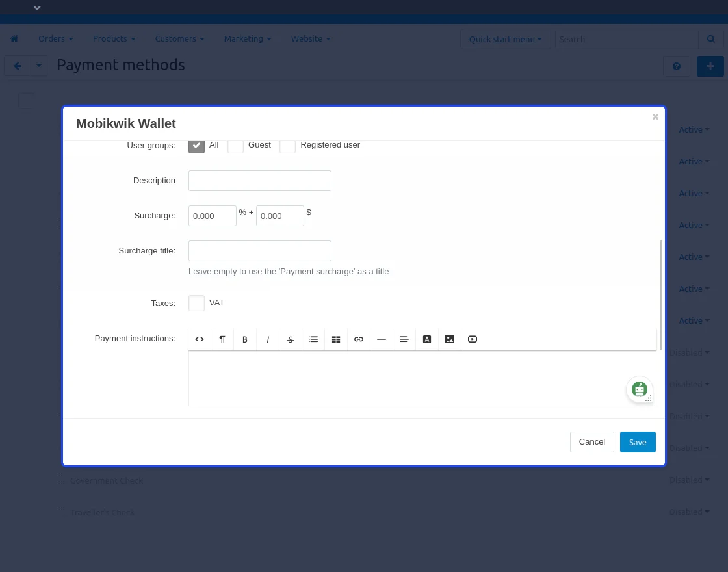Open the help question mark icon
Viewport: 728px width, 572px height.
(677, 66)
